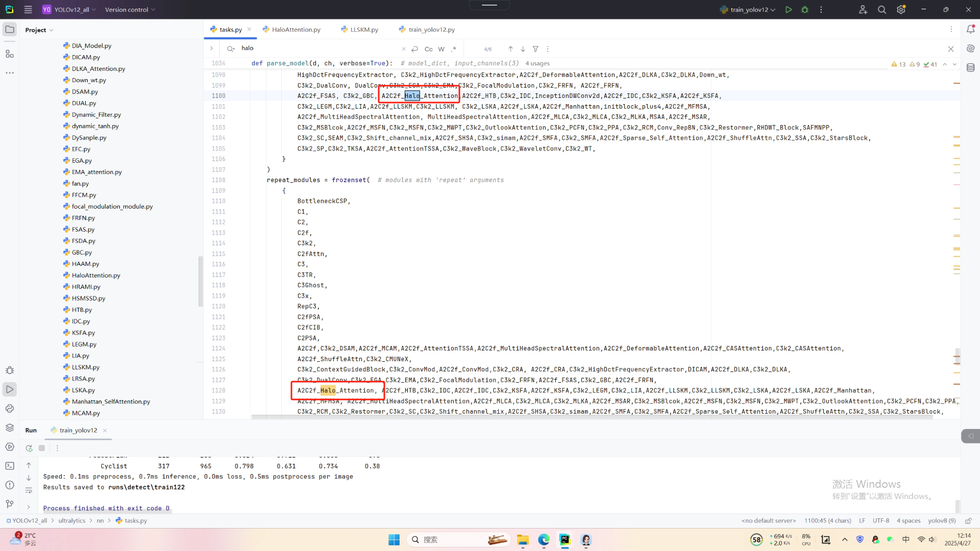The width and height of the screenshot is (980, 551).
Task: Click ultralytics in the breadcrumb bar
Action: coord(71,520)
